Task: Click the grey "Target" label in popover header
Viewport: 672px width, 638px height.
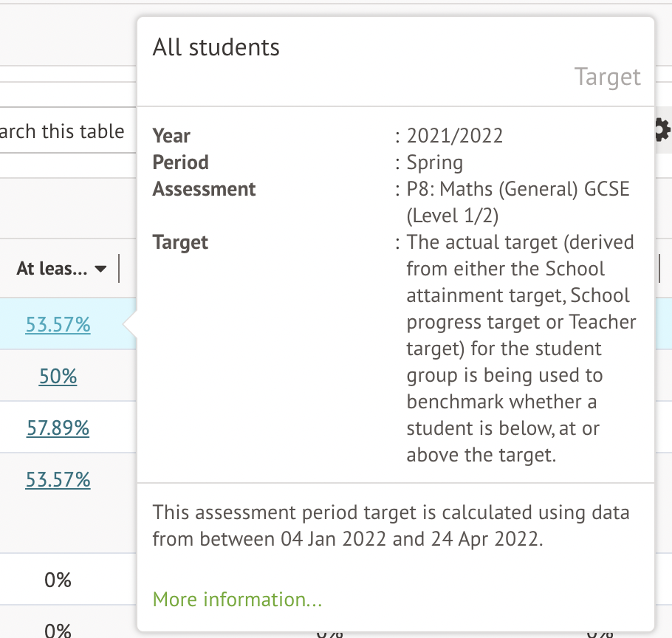Action: (x=607, y=77)
